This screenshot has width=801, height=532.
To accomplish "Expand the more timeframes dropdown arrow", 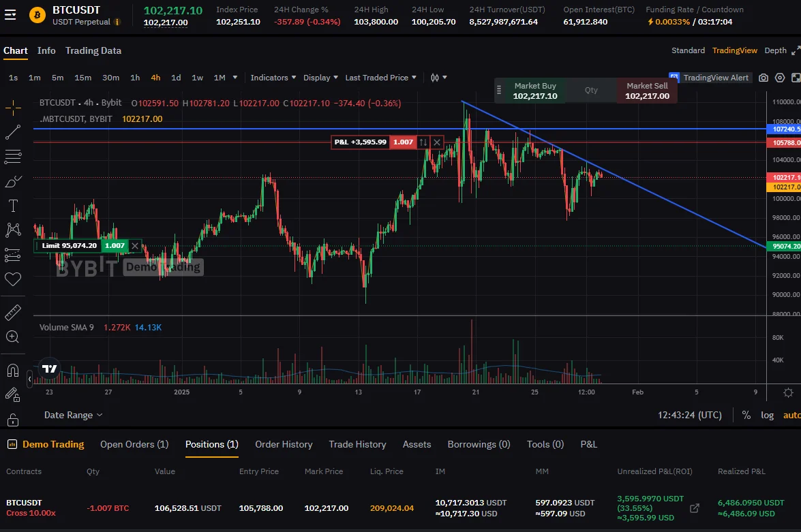I will (x=235, y=78).
